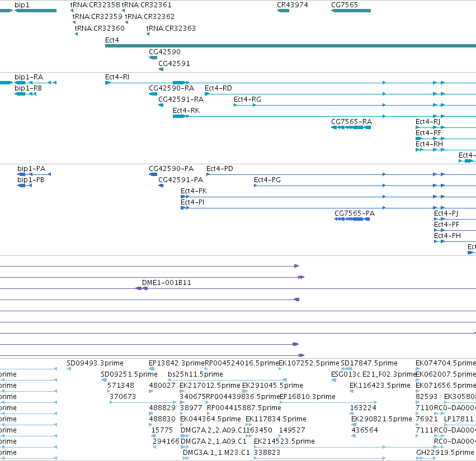The width and height of the screenshot is (476, 461).
Task: Click the tRNA:CR32362 gene label
Action: pos(150,16)
